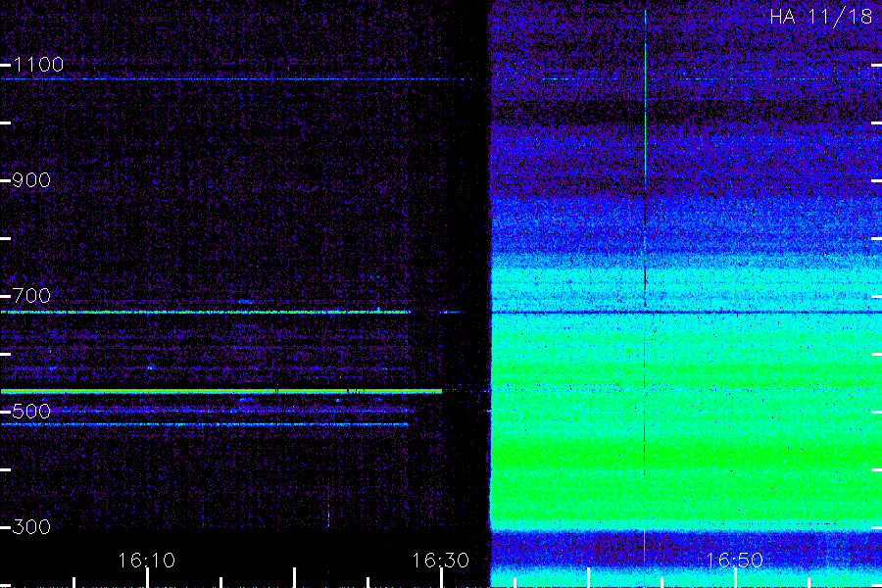Click the tick mark below 16:10
This screenshot has height=588, width=882.
click(x=147, y=578)
